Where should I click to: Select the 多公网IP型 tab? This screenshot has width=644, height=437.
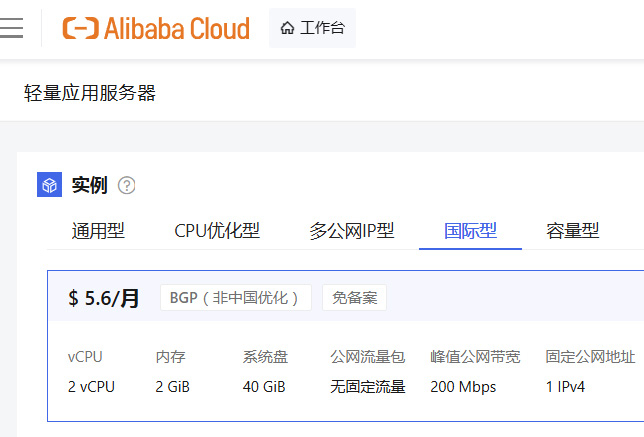tap(352, 231)
